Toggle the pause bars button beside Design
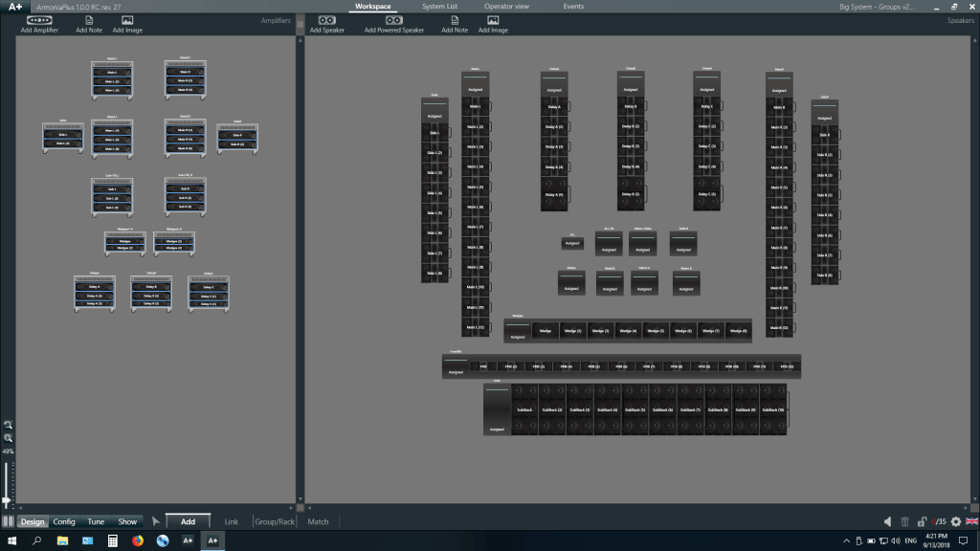Screen dimensions: 980x551 coord(8,521)
